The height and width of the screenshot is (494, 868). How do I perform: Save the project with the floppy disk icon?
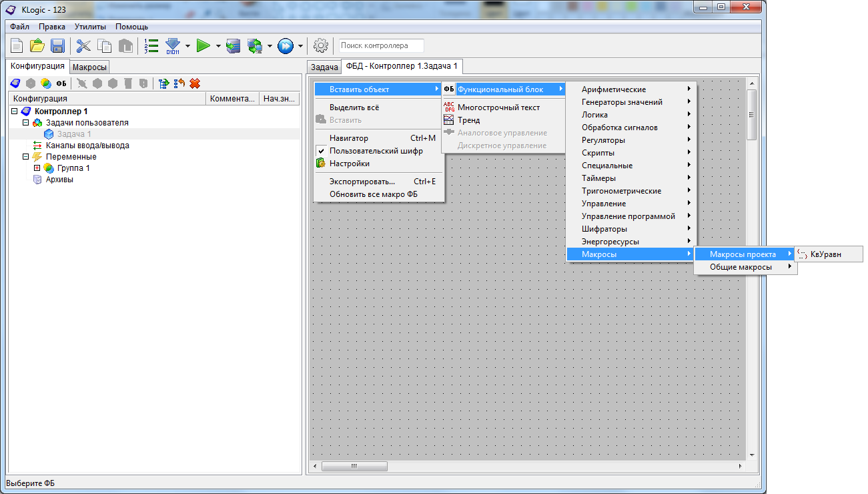[57, 46]
